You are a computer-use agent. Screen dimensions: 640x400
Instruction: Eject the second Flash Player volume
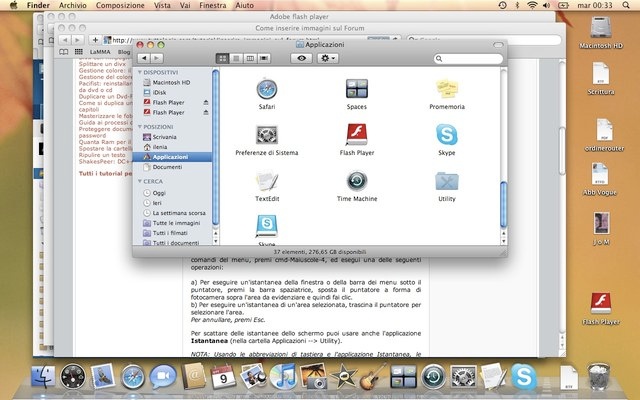point(206,112)
